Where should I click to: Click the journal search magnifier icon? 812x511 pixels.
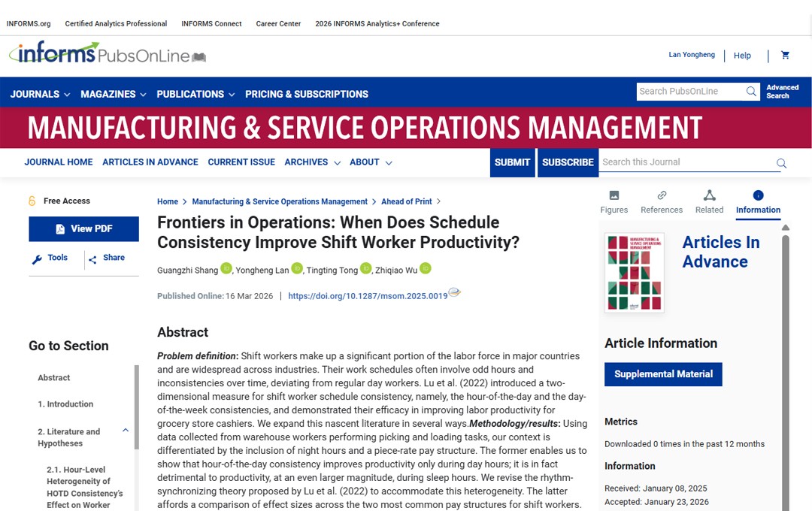click(781, 163)
